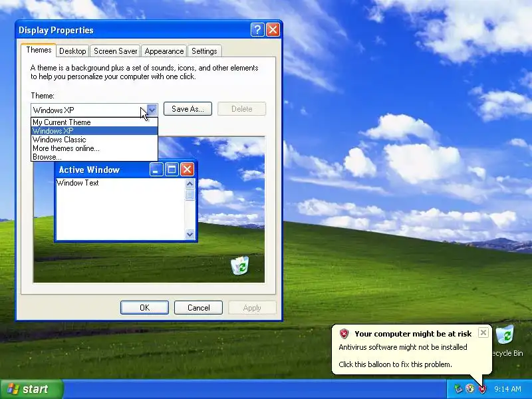Pick Windows Classic theme option

(94, 140)
